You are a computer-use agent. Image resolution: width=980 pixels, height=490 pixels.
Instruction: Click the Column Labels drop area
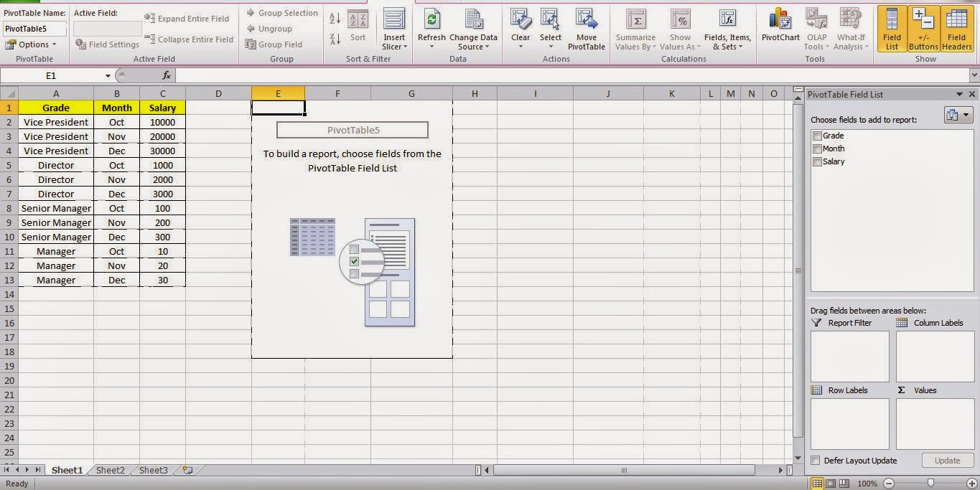point(935,357)
